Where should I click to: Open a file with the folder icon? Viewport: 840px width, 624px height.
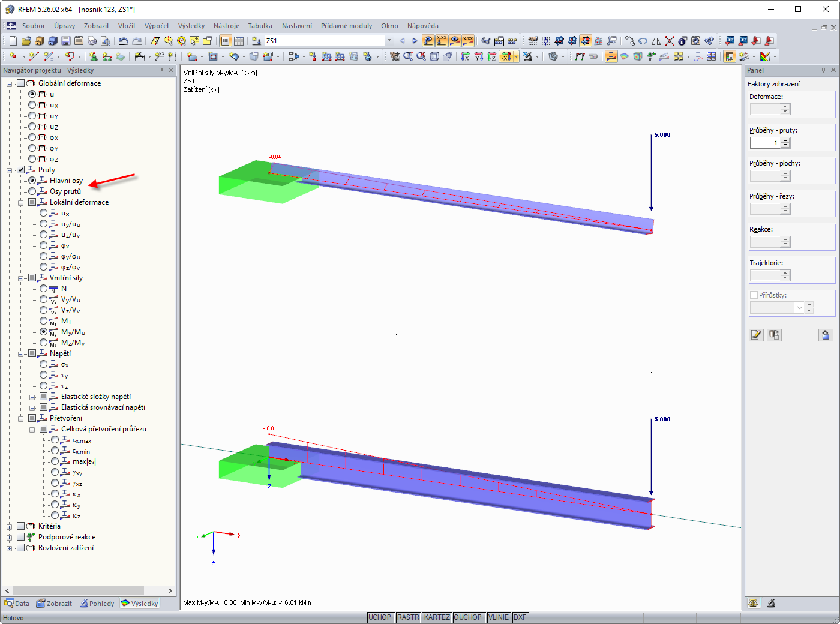point(26,41)
